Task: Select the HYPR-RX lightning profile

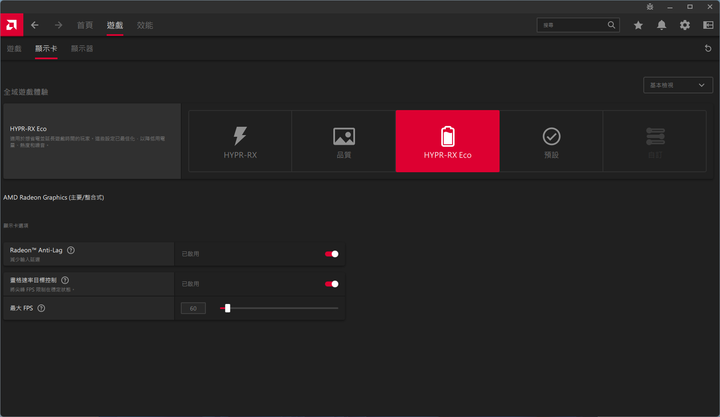Action: (x=240, y=141)
